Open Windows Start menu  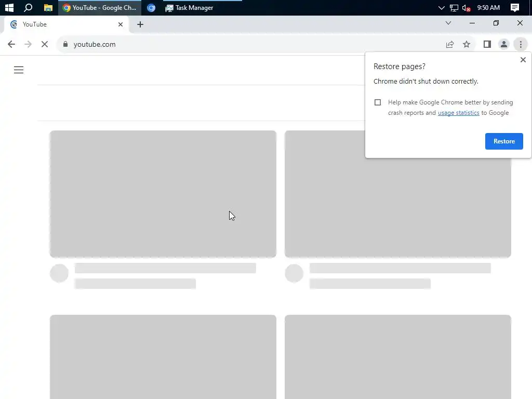pos(9,7)
